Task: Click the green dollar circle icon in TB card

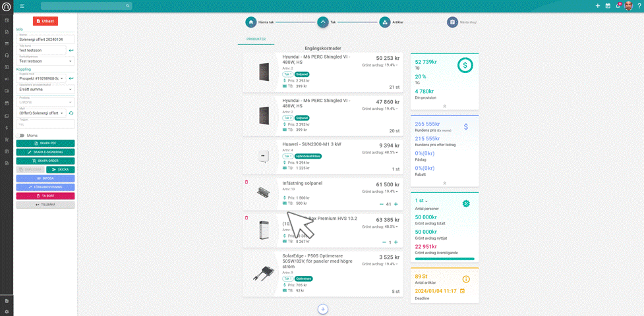Action: 465,65
